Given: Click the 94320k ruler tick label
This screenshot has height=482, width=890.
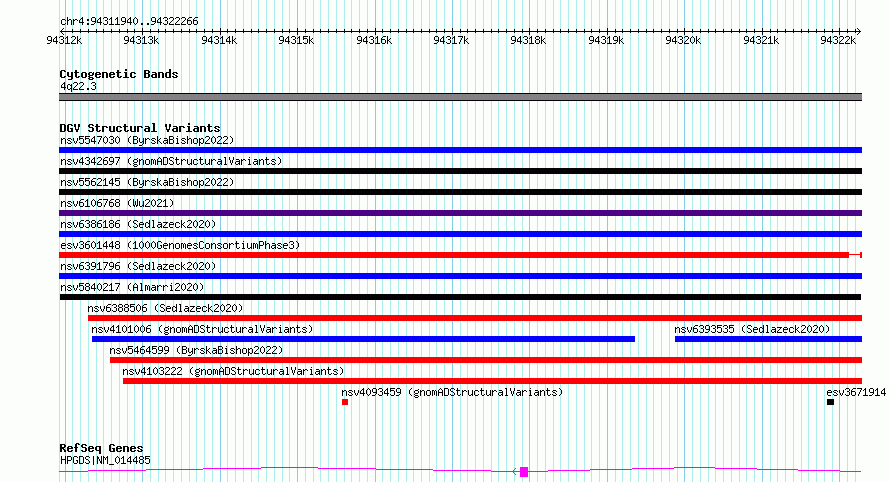Looking at the screenshot, I should 683,40.
